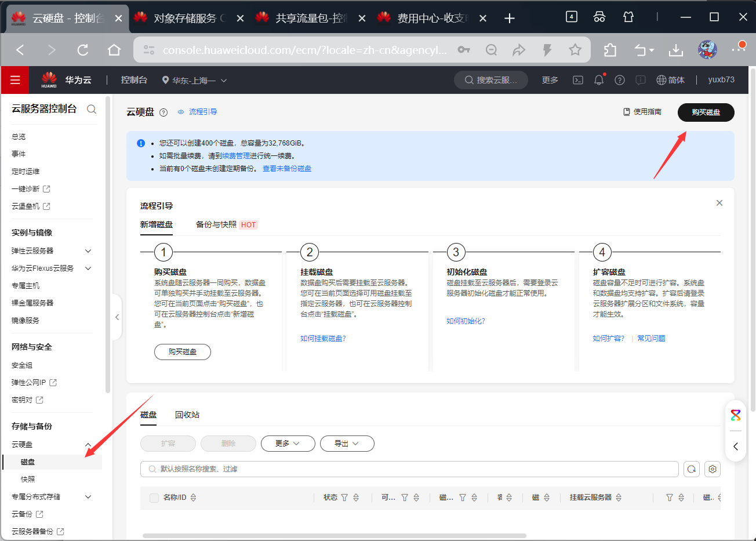Click the lightning speed-mode icon

(547, 50)
